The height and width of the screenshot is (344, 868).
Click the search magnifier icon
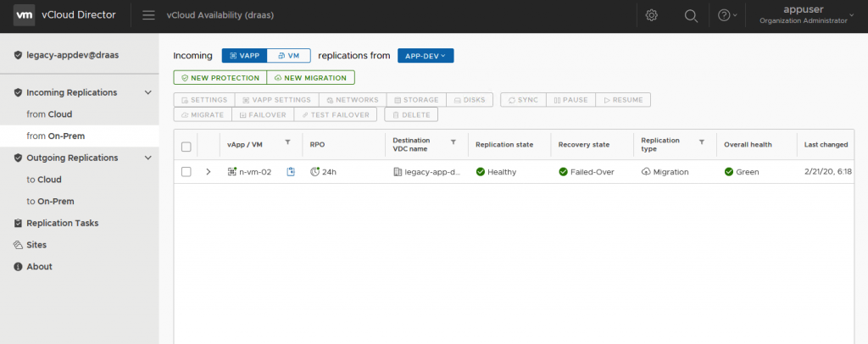coord(691,15)
